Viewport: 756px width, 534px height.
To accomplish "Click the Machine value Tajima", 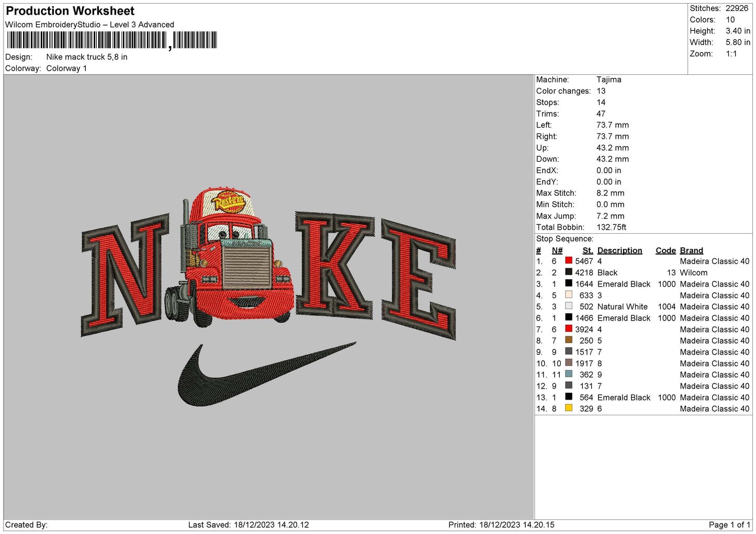I will click(609, 79).
